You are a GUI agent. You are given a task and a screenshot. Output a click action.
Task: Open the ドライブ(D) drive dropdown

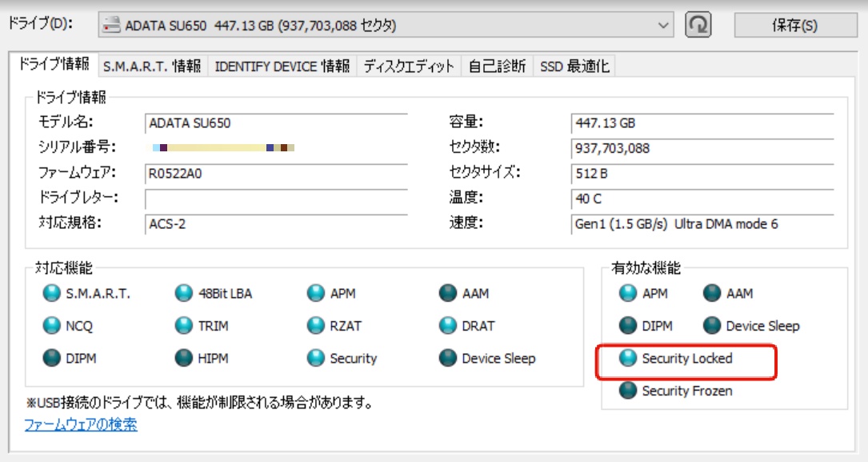coord(386,25)
